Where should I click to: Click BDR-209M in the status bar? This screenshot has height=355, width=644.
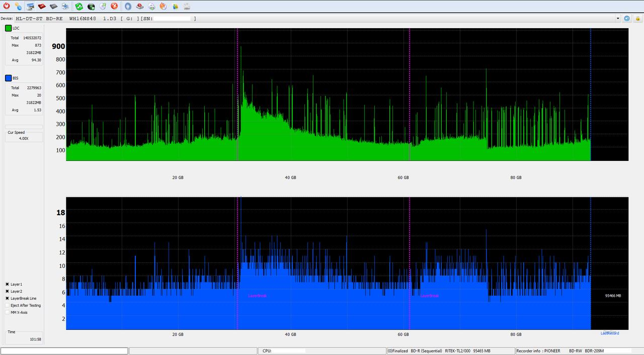pos(594,351)
